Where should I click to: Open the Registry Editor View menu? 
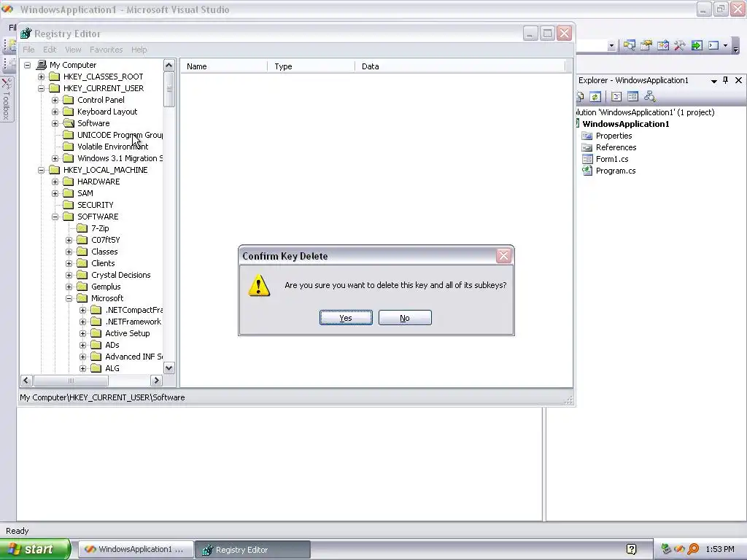tap(73, 50)
